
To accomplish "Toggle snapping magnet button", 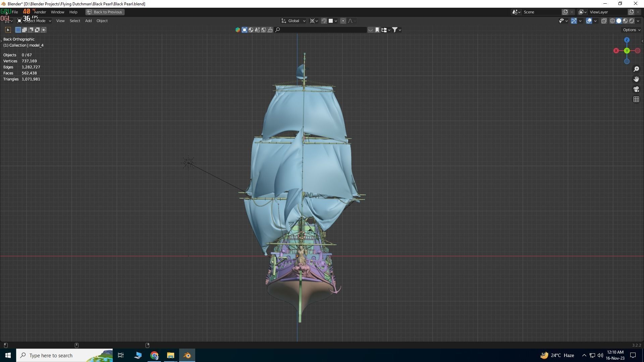I will pyautogui.click(x=324, y=21).
